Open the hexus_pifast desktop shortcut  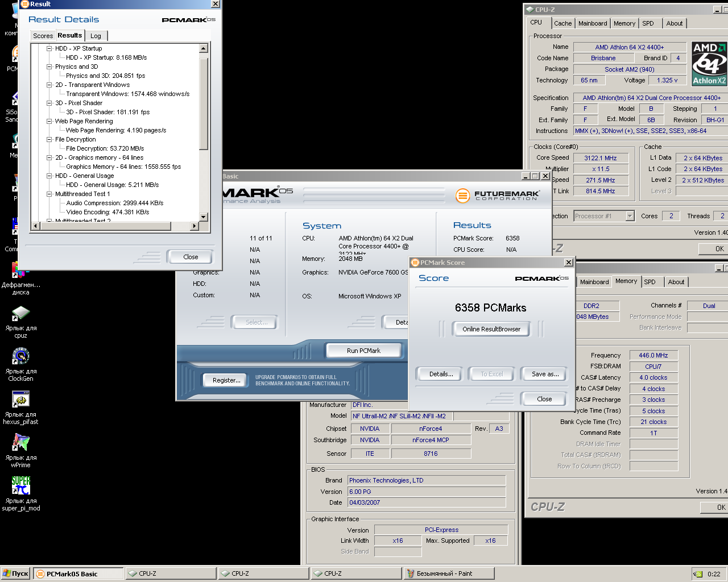click(20, 400)
